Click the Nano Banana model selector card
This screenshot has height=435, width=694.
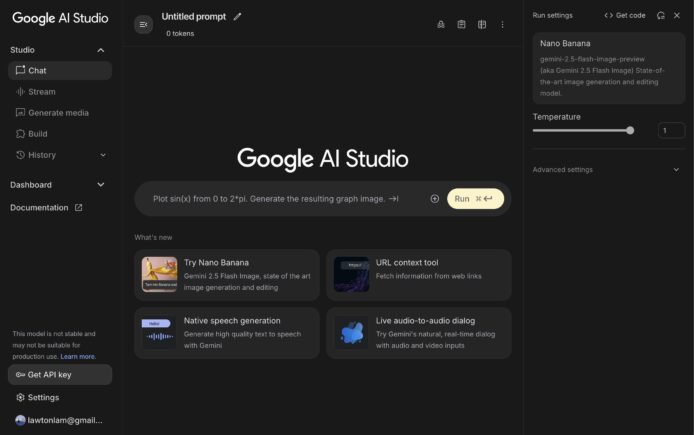(x=608, y=68)
